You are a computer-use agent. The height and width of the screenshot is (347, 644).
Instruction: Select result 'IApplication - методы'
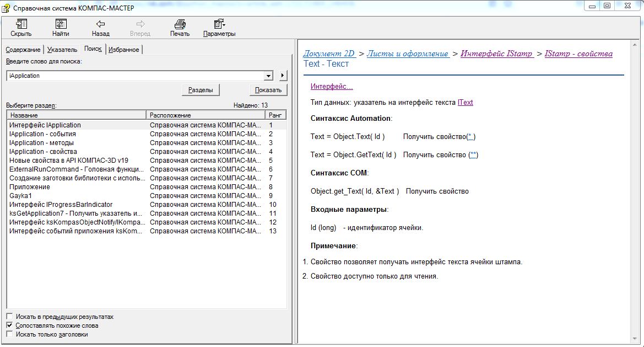tap(147, 143)
